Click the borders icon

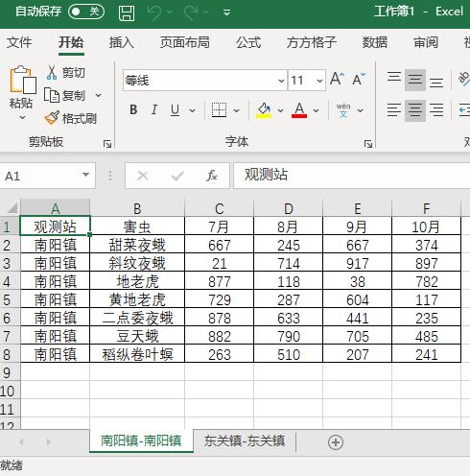tap(220, 110)
